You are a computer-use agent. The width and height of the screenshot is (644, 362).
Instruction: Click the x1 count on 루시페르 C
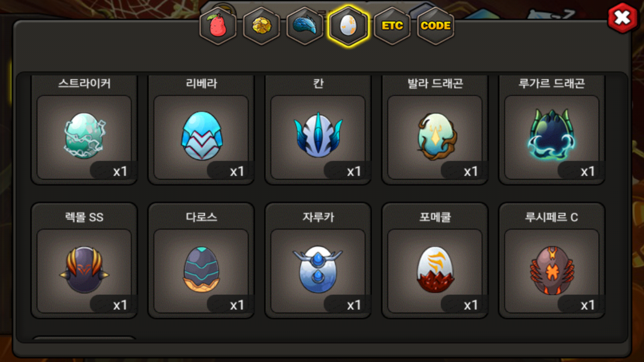click(587, 305)
